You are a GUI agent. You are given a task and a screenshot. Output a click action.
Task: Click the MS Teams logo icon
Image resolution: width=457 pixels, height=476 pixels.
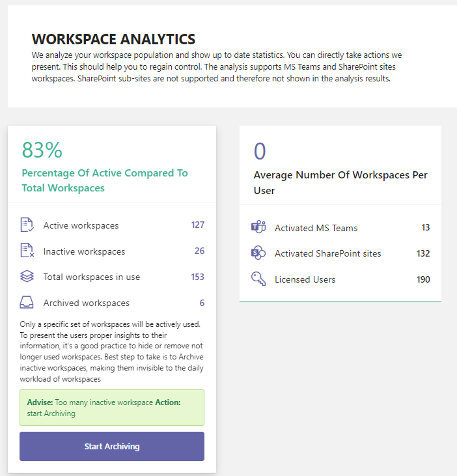click(258, 227)
